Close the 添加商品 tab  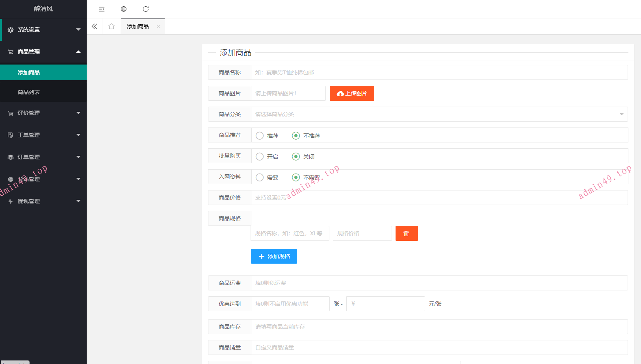[x=158, y=27]
